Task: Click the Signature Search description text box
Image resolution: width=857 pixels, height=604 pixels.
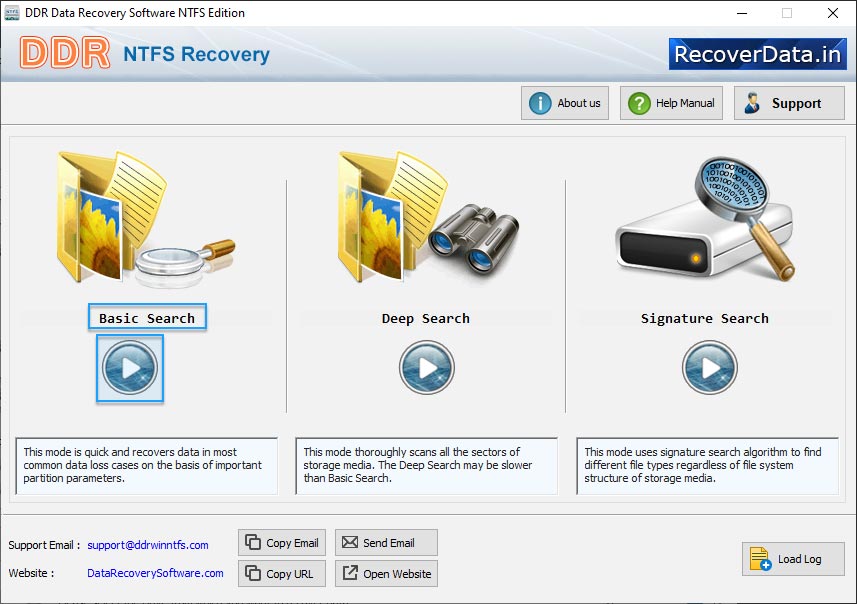Action: (707, 466)
